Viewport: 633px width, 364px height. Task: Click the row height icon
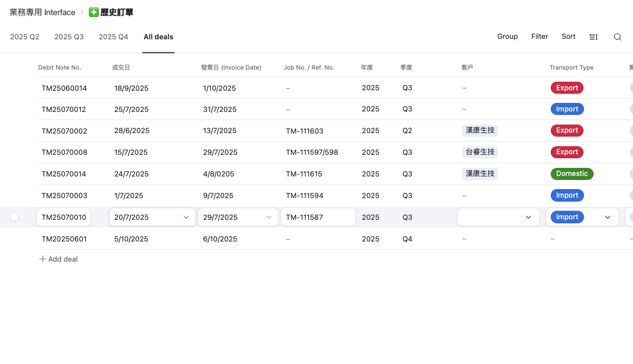pyautogui.click(x=594, y=37)
